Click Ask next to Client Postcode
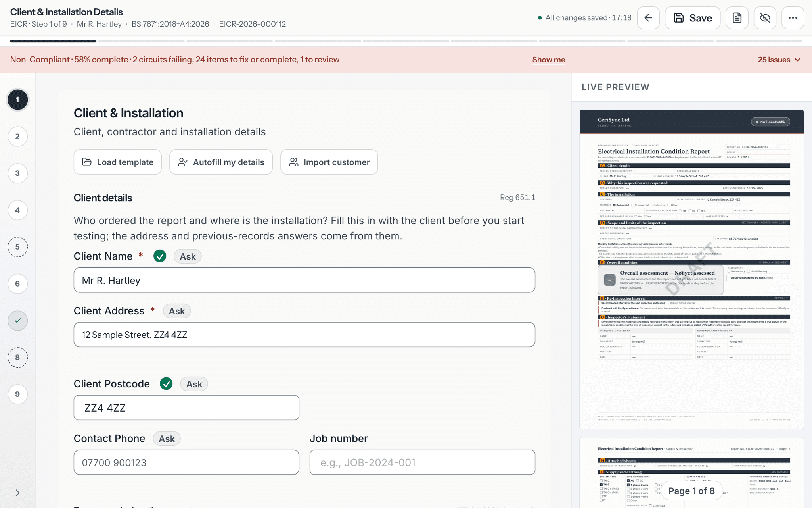812x508 pixels. 194,384
